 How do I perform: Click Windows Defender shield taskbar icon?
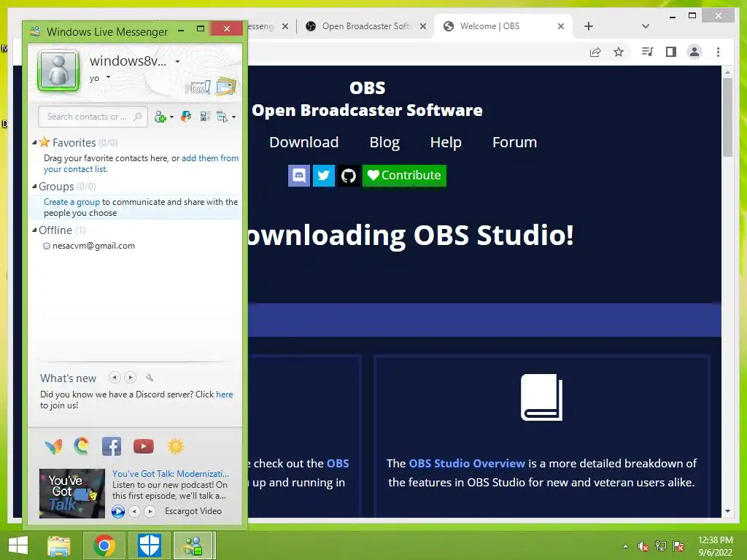[149, 545]
